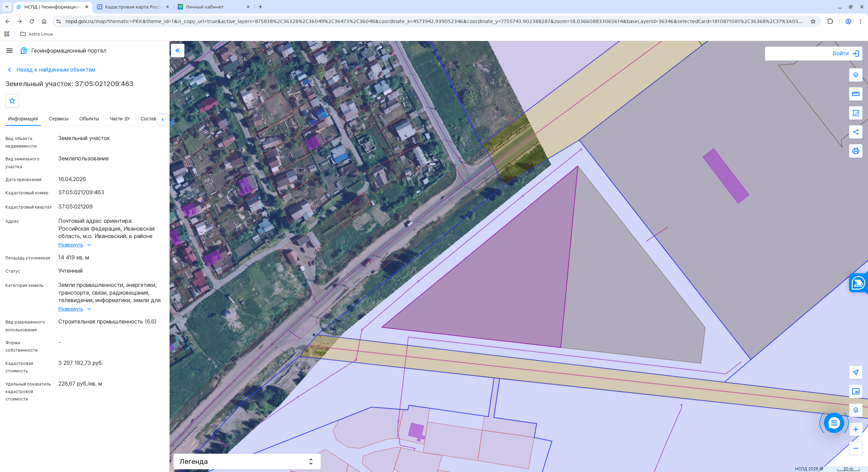The image size is (868, 472).
Task: Click the browser address bar URL
Action: [x=434, y=21]
